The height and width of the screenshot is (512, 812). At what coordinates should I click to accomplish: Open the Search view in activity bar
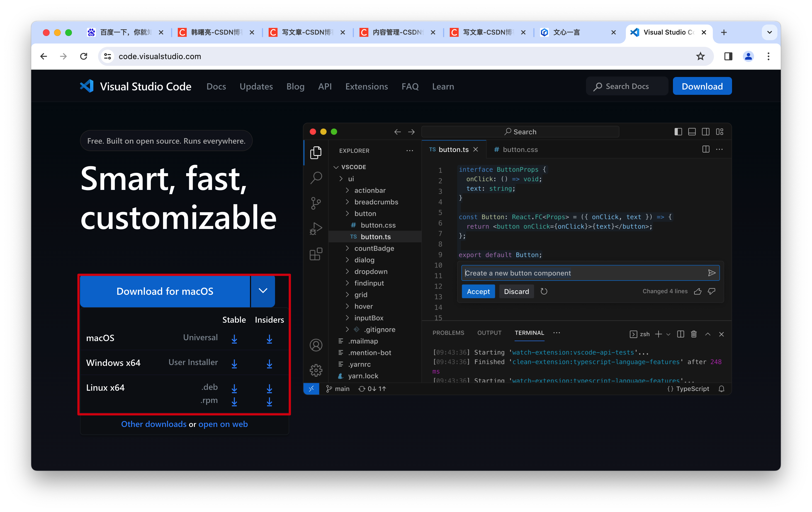pos(316,178)
